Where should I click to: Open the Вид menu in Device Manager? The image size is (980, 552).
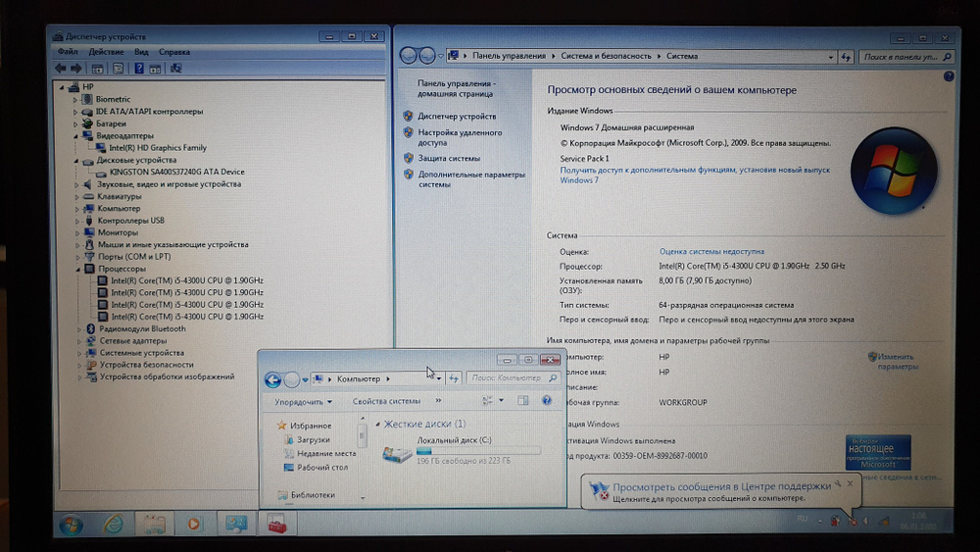pos(141,52)
